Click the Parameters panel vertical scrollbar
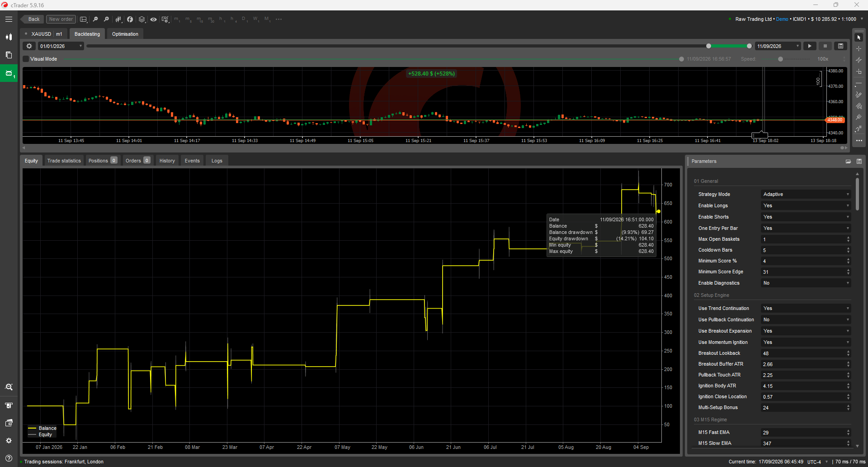Viewport: 868px width, 467px height. [857, 195]
